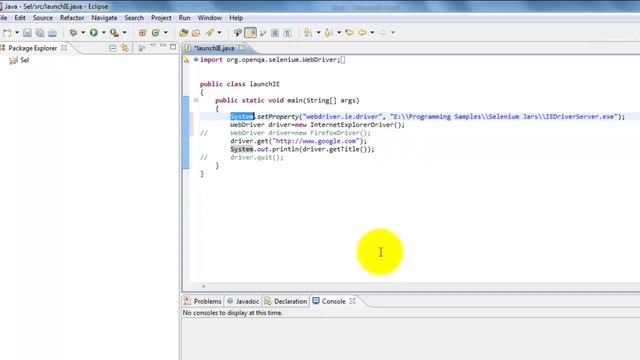Click the annotation speech-bubble toolbar icon

click(238, 33)
